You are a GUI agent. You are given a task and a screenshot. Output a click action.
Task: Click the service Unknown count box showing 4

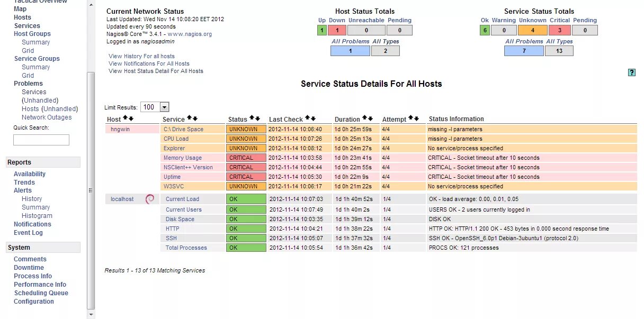click(532, 31)
